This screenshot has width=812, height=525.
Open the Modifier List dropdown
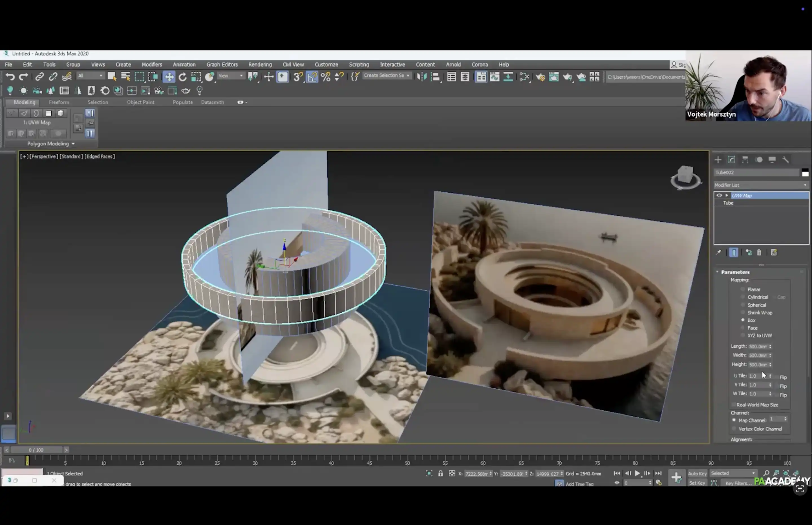tap(761, 185)
